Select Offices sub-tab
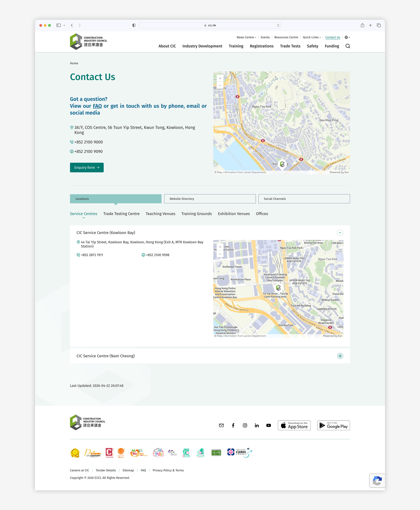The height and width of the screenshot is (510, 420). (x=262, y=214)
